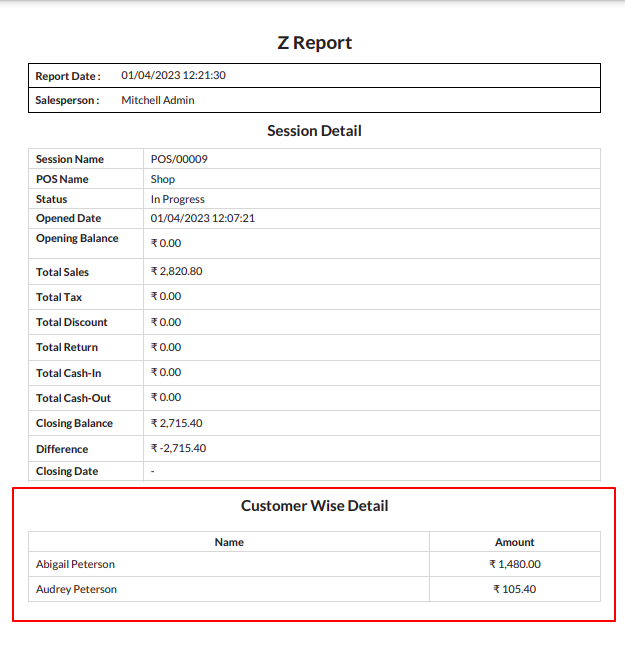Viewport: 625px width, 651px height.
Task: Click the Name column header
Action: [x=229, y=542]
